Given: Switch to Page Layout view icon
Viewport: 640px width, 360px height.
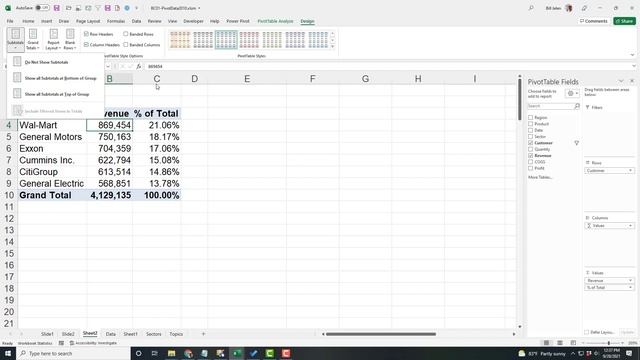Looking at the screenshot, I should (560, 343).
